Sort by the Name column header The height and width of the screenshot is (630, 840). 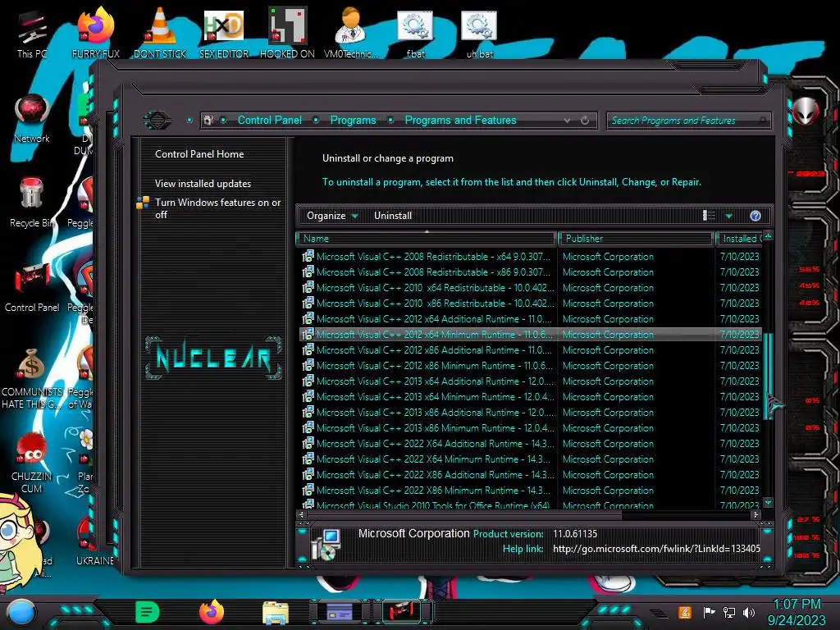point(427,239)
